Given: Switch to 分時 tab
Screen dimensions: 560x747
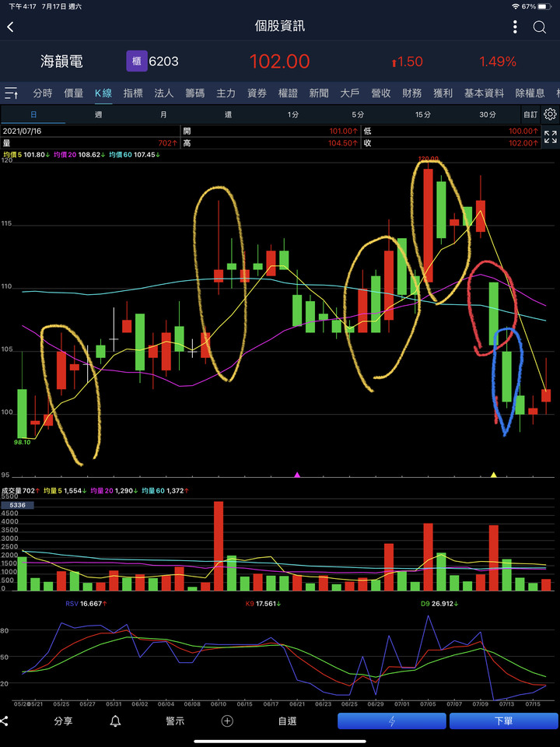Looking at the screenshot, I should [x=42, y=93].
